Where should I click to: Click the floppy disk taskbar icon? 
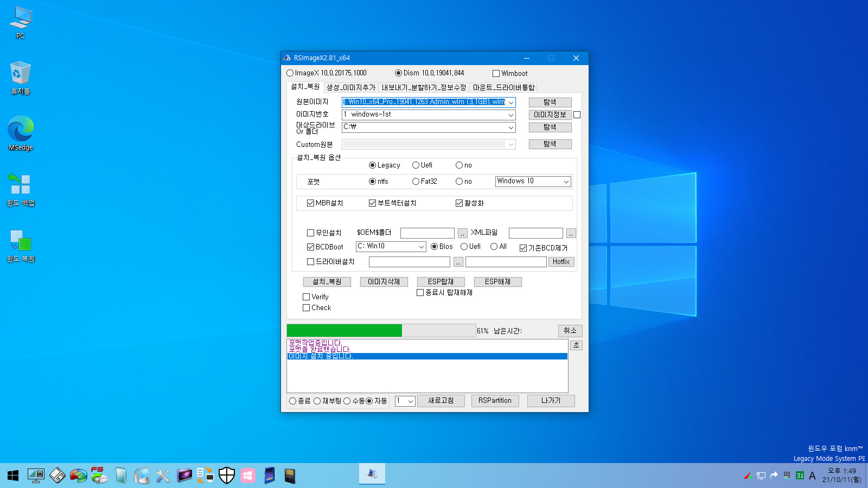click(57, 476)
